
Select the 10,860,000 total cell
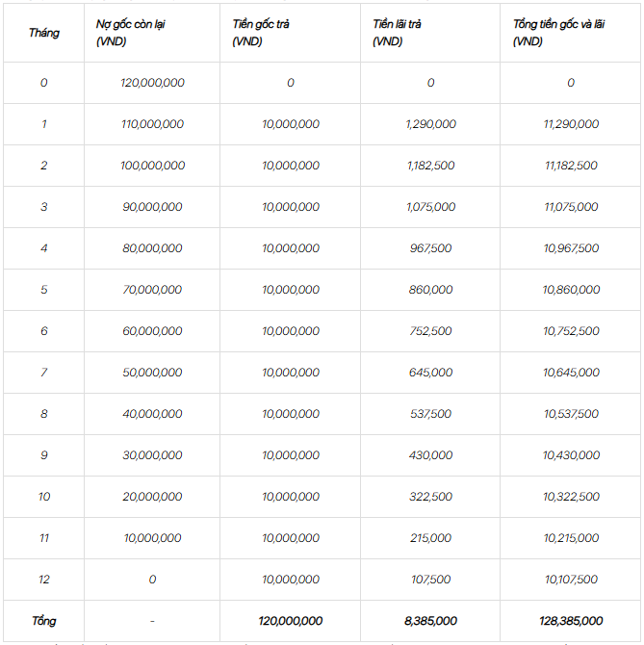(x=571, y=290)
